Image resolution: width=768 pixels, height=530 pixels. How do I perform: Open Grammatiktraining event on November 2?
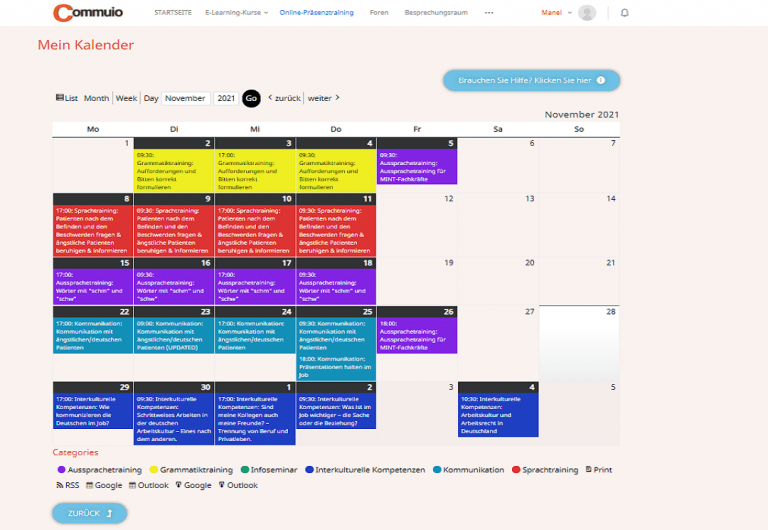[x=174, y=170]
